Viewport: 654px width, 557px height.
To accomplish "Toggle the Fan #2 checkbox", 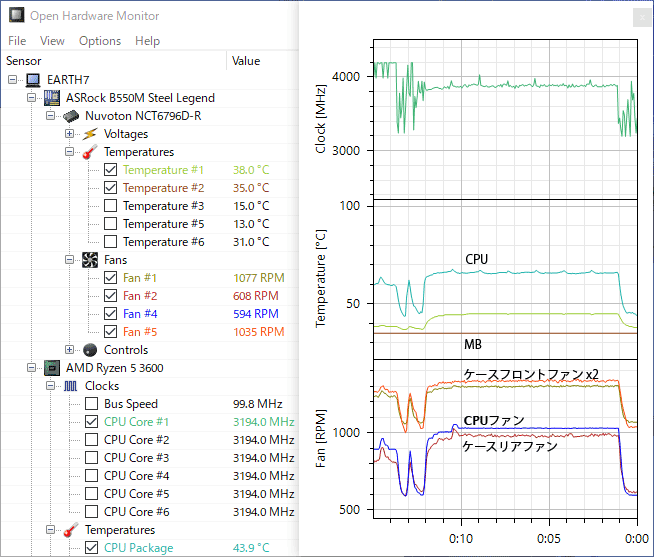I will (111, 296).
